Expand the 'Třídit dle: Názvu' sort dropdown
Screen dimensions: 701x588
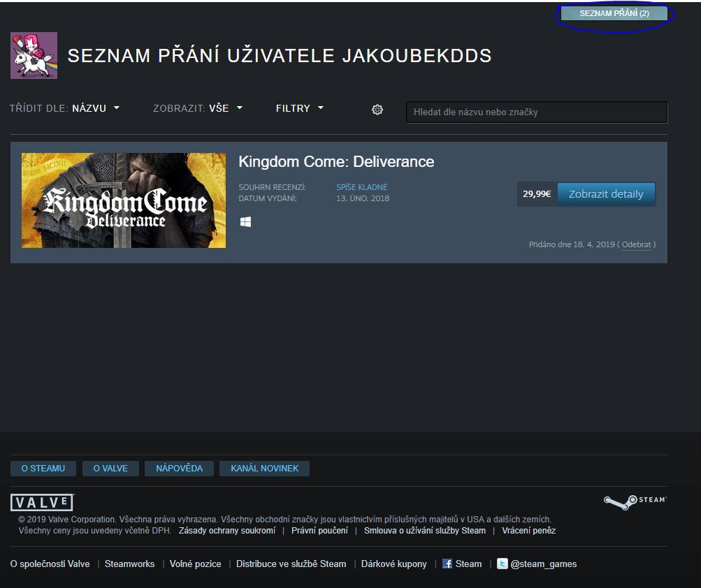[x=65, y=108]
